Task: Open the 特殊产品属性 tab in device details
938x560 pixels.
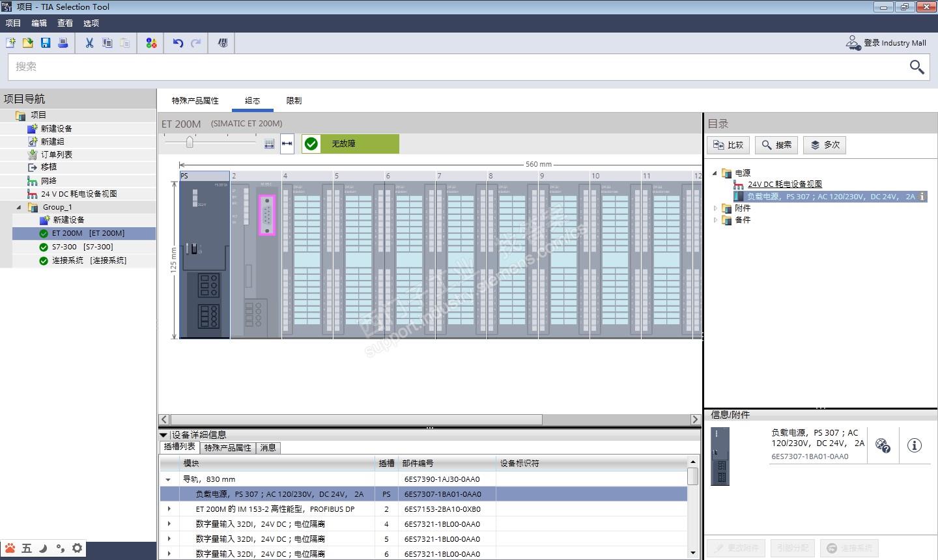Action: tap(228, 448)
